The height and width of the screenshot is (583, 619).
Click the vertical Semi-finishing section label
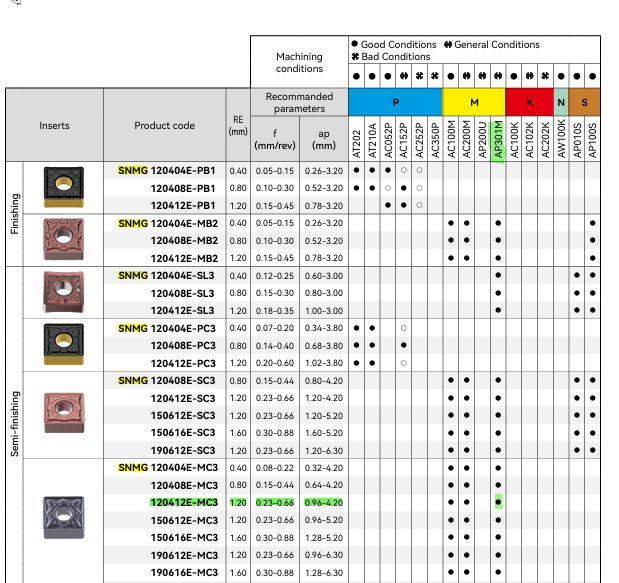pyautogui.click(x=15, y=424)
